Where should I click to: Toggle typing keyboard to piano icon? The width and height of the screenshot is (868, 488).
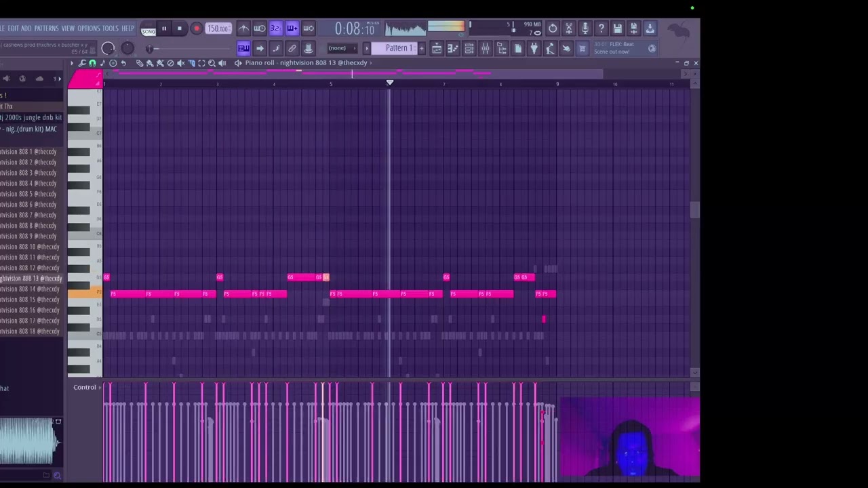(243, 48)
